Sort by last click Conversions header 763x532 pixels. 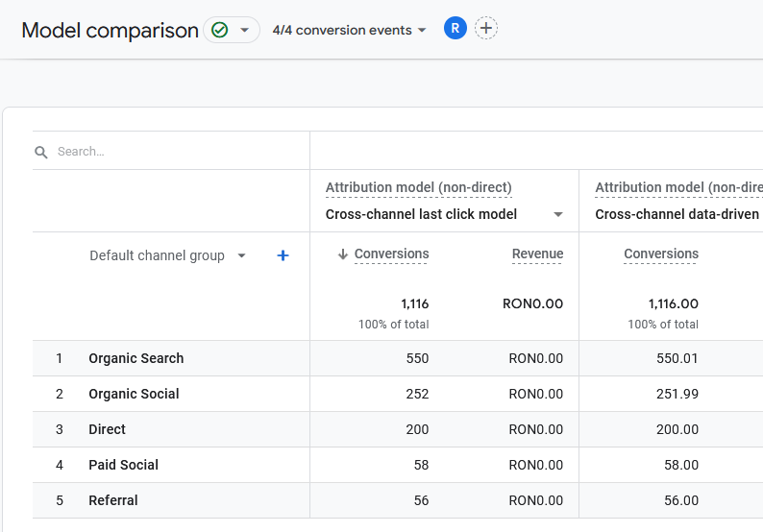[391, 254]
